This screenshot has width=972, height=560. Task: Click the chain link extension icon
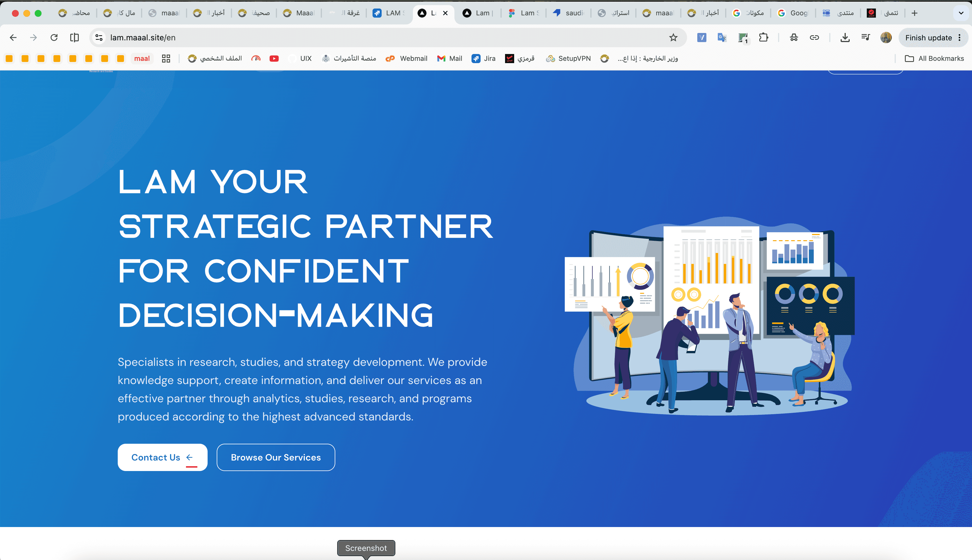coord(814,37)
